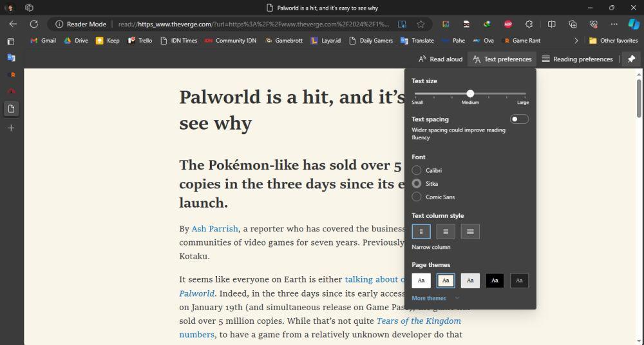Open the Extensions puzzle icon

tap(529, 25)
